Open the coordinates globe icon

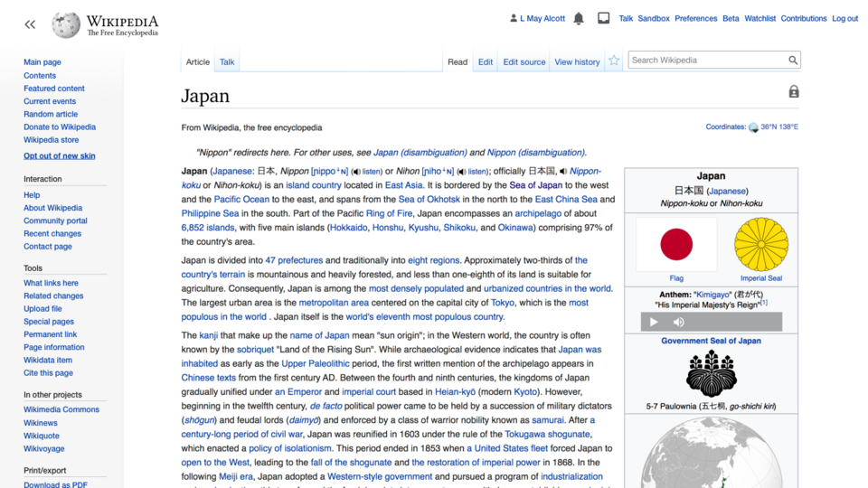pos(753,127)
